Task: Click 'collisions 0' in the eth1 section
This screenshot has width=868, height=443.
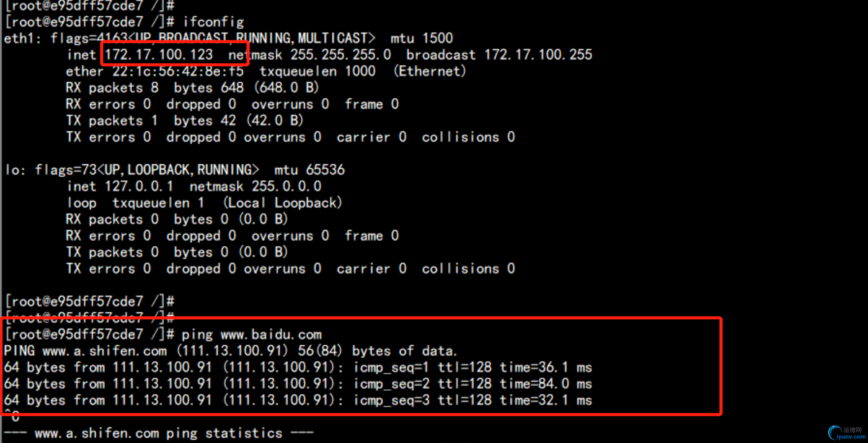Action: [x=468, y=137]
